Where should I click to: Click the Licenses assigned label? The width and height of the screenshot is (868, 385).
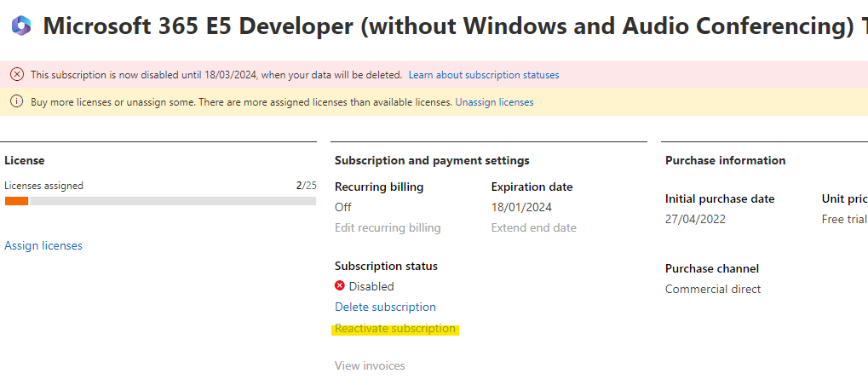point(43,186)
